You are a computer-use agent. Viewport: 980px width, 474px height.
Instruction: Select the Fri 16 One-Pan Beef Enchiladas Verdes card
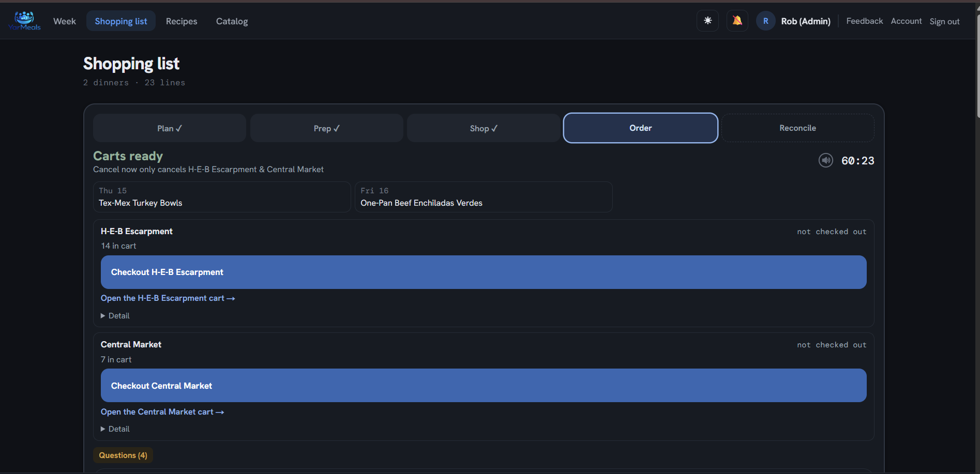(x=484, y=197)
